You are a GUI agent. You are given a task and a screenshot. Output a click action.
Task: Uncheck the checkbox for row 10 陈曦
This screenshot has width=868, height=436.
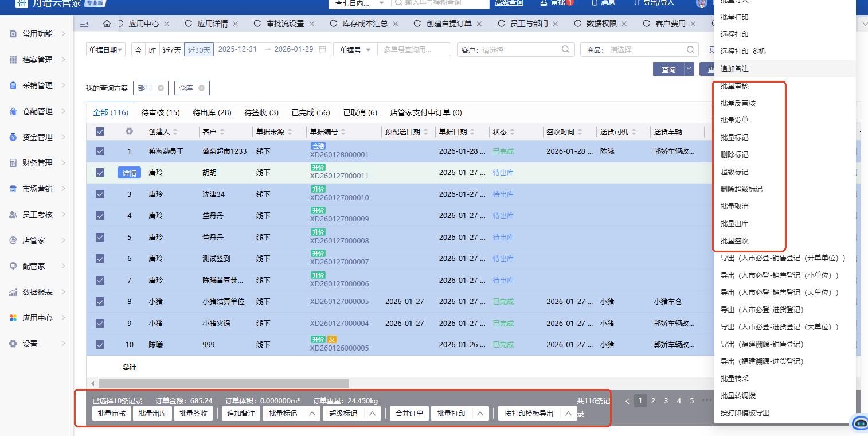[x=100, y=345]
